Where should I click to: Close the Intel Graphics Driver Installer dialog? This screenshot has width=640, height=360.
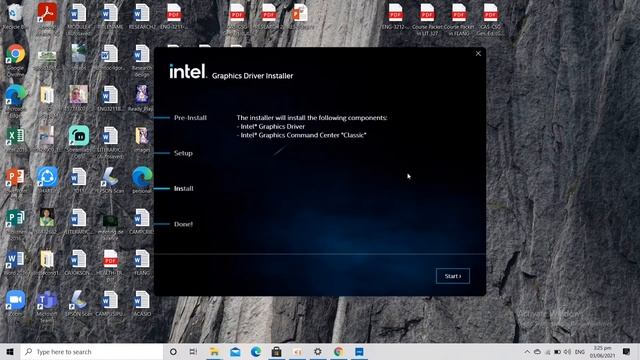[x=478, y=53]
